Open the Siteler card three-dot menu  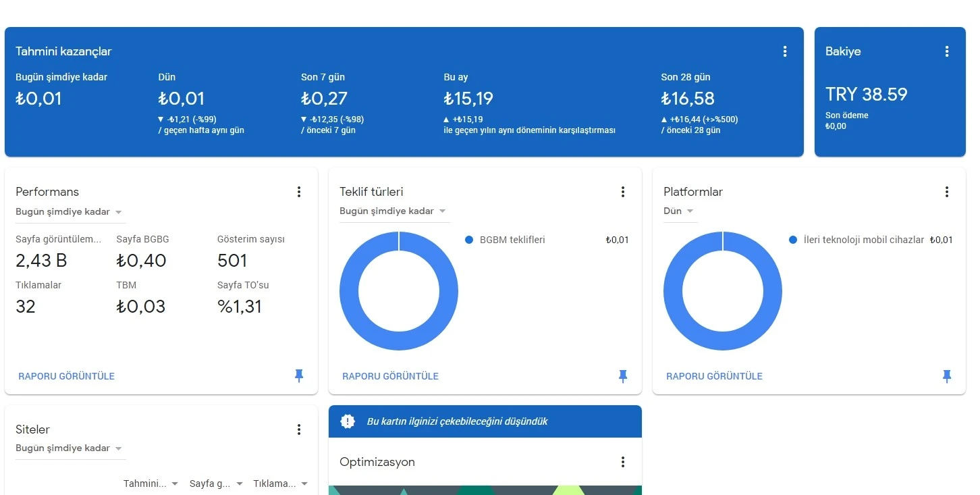[299, 429]
